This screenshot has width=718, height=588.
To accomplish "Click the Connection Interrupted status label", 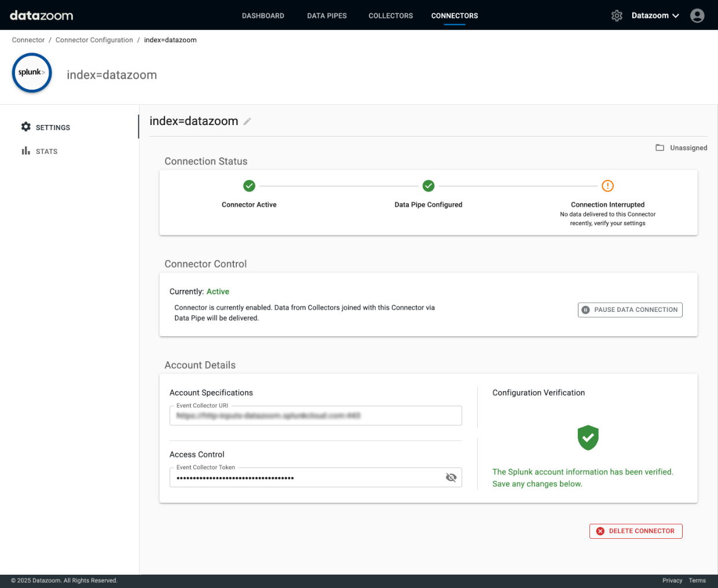I will pyautogui.click(x=607, y=204).
